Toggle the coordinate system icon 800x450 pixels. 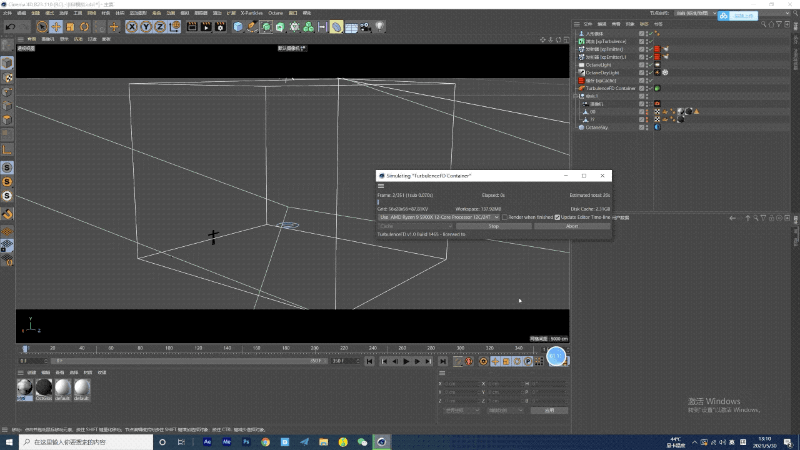pyautogui.click(x=174, y=27)
